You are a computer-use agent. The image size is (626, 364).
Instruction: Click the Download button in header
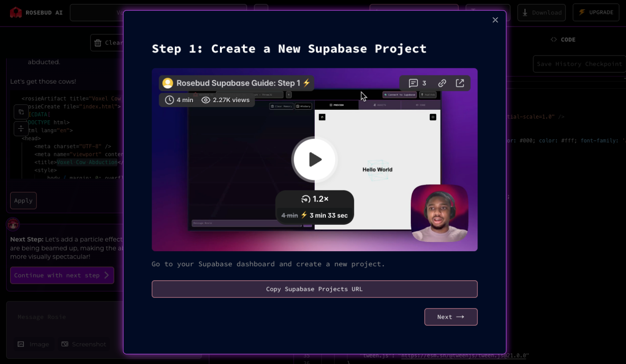(541, 12)
